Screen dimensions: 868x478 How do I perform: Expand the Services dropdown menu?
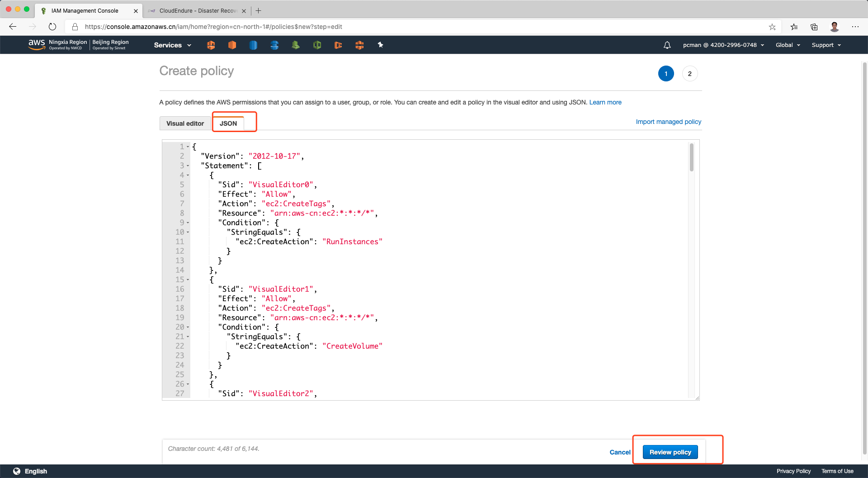tap(172, 45)
